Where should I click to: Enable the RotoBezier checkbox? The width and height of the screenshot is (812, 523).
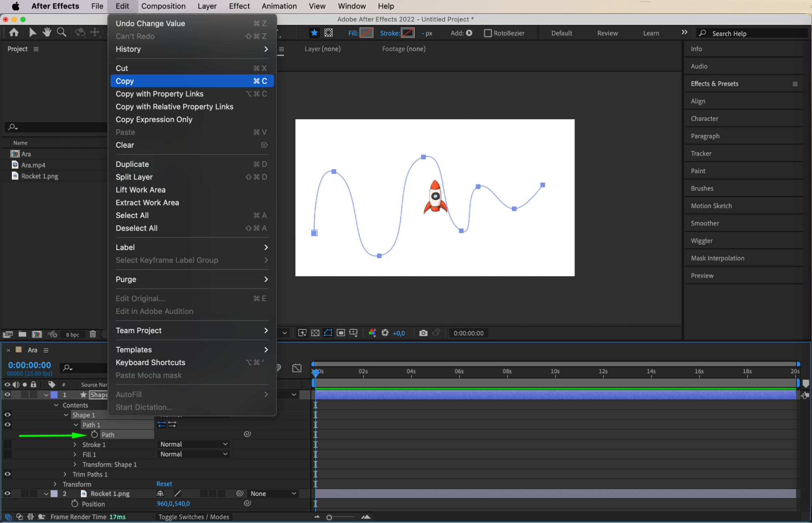pyautogui.click(x=487, y=33)
